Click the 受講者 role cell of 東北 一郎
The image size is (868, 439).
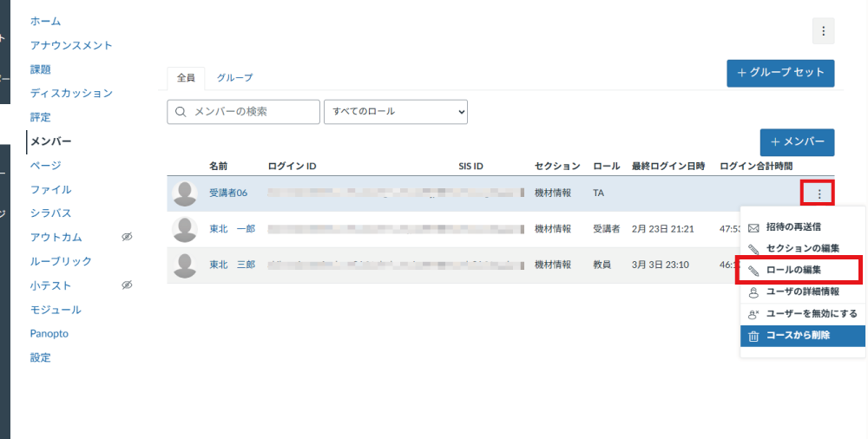607,229
